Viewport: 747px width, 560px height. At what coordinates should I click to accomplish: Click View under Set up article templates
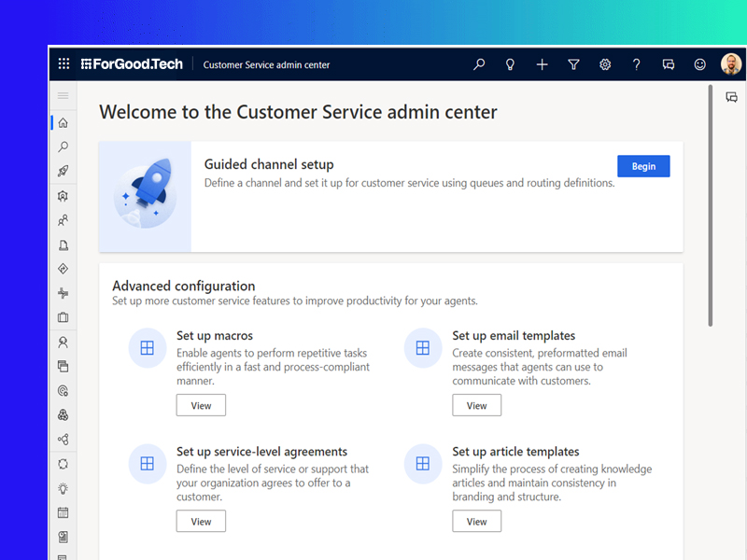point(476,521)
